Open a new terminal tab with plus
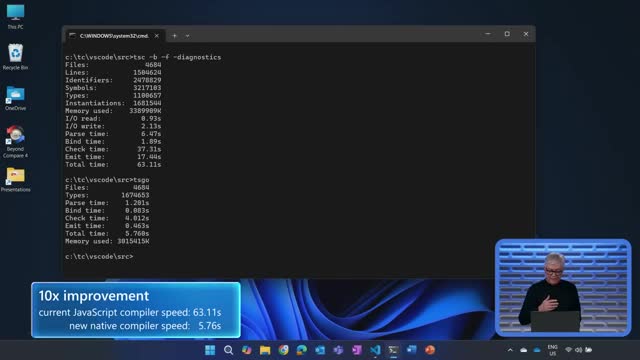Screen dimensions: 640x360 point(174,36)
